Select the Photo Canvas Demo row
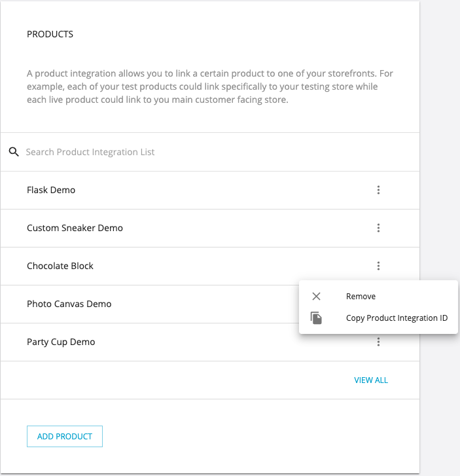Image resolution: width=460 pixels, height=476 pixels. click(150, 304)
